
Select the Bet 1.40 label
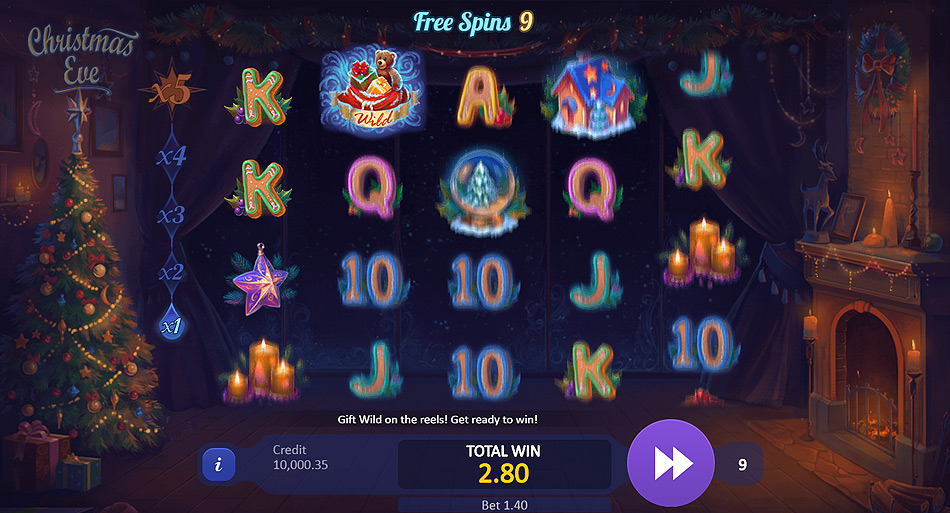click(504, 505)
